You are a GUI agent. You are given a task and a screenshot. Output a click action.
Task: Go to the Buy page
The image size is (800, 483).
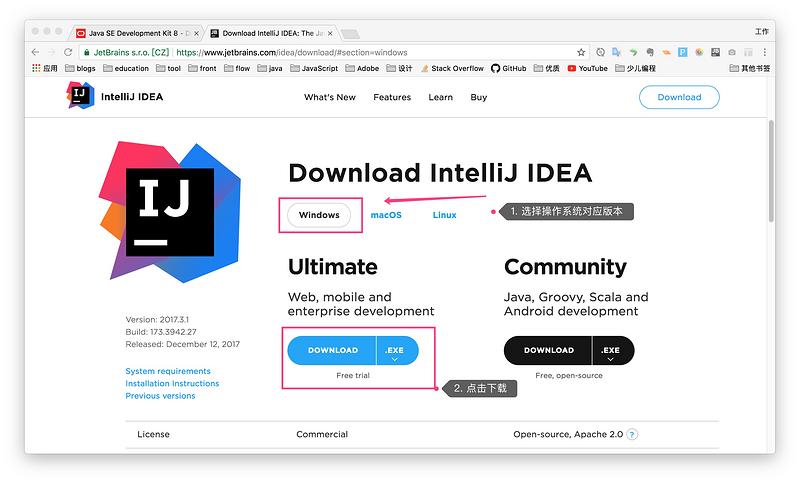[x=479, y=97]
